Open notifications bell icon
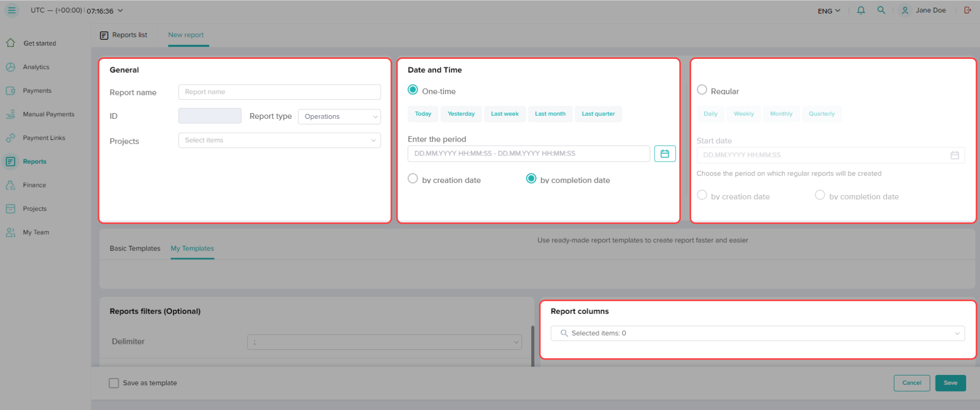Viewport: 980px width, 410px height. coord(861,10)
